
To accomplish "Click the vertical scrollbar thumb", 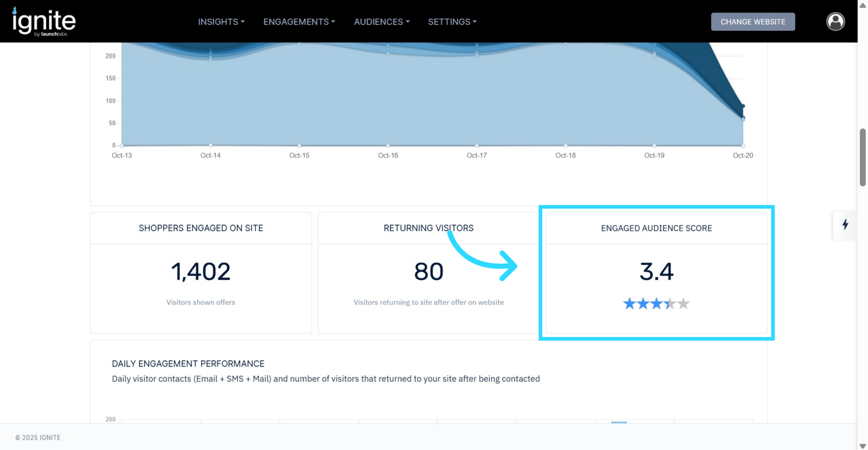I will coord(863,157).
